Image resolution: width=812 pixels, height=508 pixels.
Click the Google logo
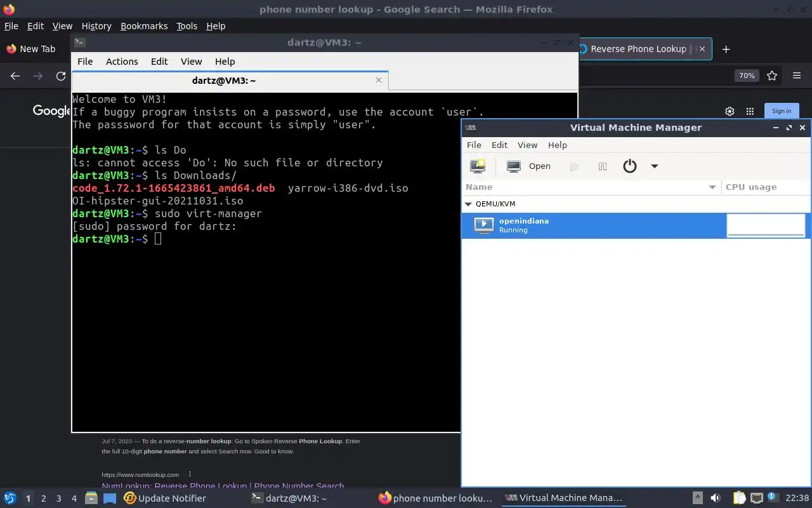pos(52,110)
